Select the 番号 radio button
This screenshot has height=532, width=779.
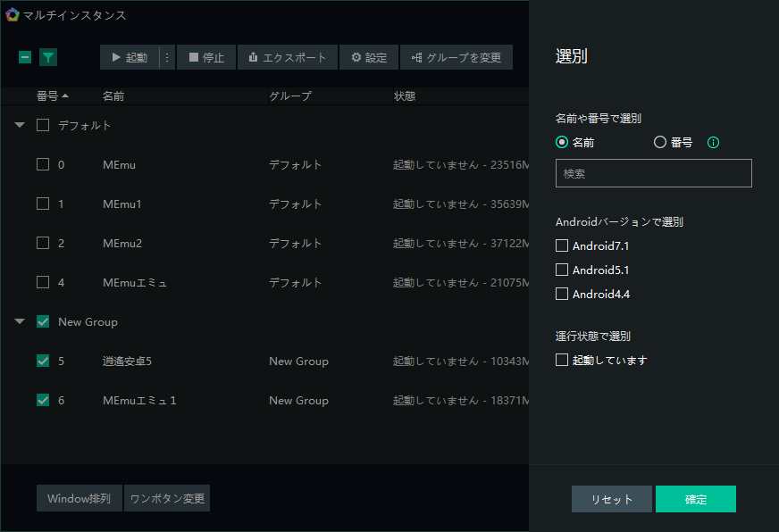[660, 142]
